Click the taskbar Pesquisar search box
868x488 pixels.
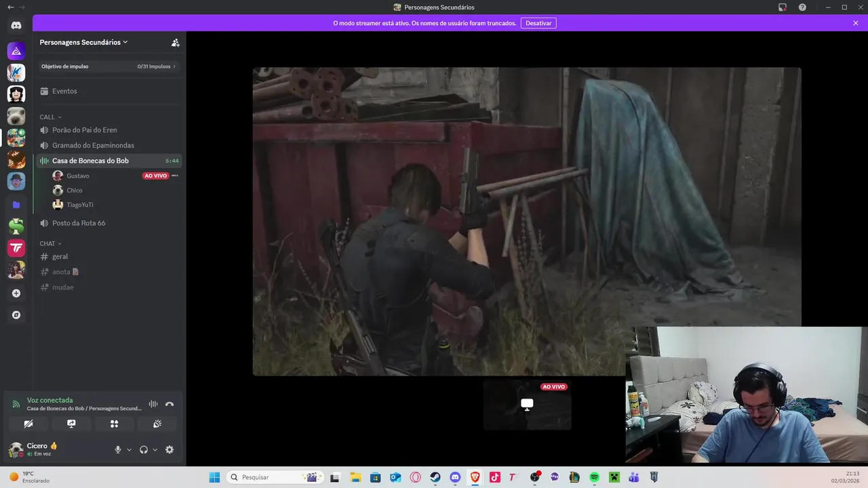coord(275,477)
